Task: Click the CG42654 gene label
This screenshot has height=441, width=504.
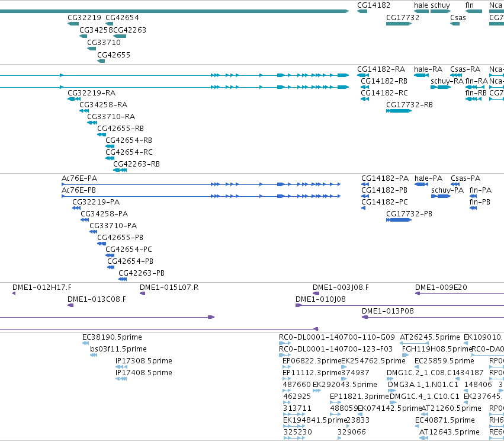Action: click(122, 18)
